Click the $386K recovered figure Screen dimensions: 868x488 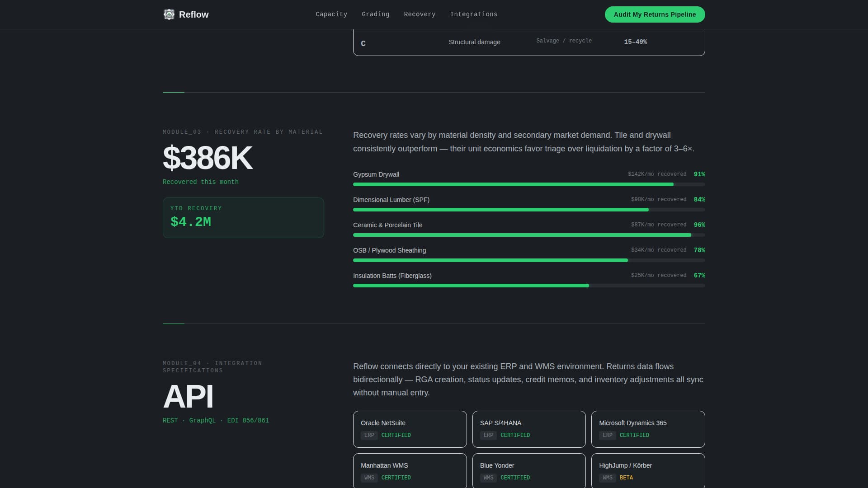point(208,158)
